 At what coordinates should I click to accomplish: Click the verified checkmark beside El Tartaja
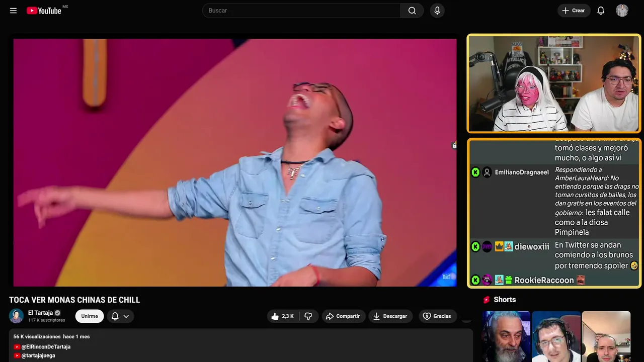coord(58,313)
